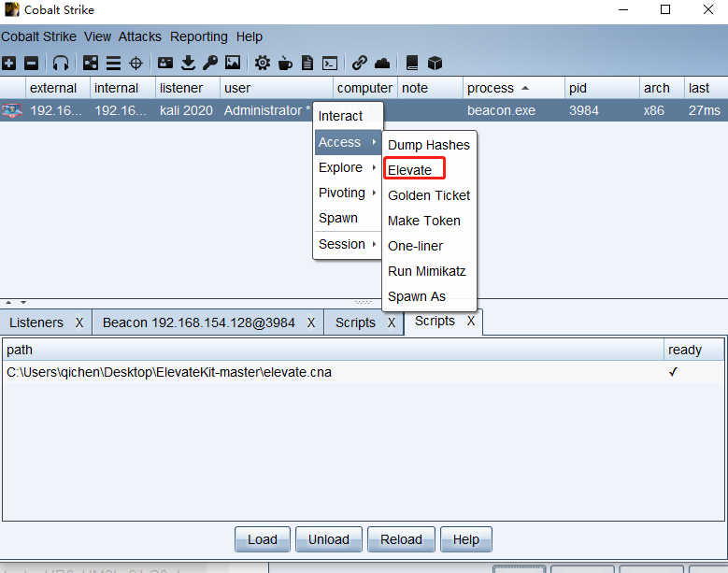Choose Spawn from the context menu
This screenshot has height=573, width=728.
348,218
